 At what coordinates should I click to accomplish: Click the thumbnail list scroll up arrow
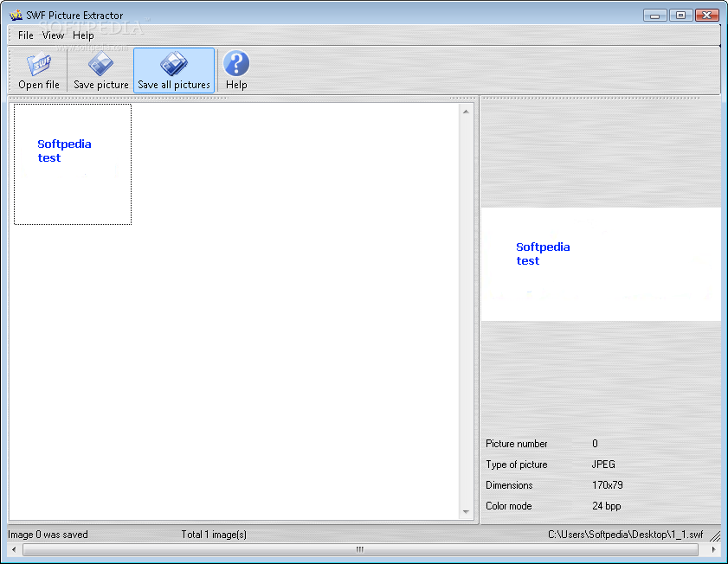(x=466, y=112)
